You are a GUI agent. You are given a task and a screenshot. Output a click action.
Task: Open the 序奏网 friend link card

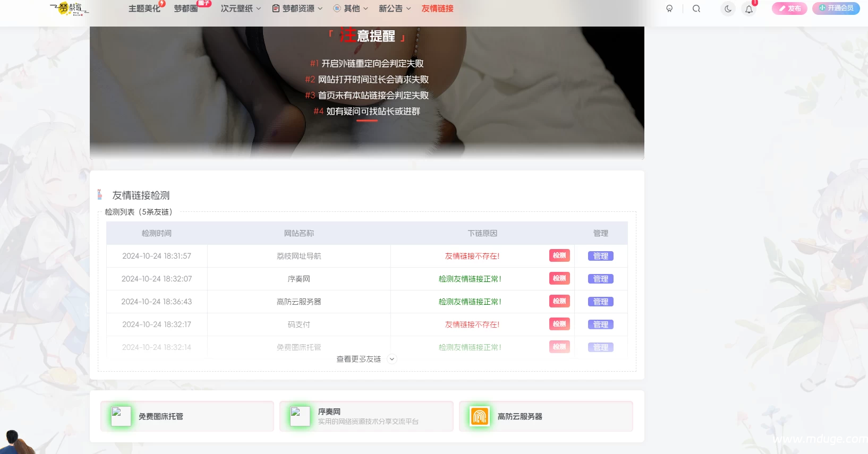click(x=367, y=416)
